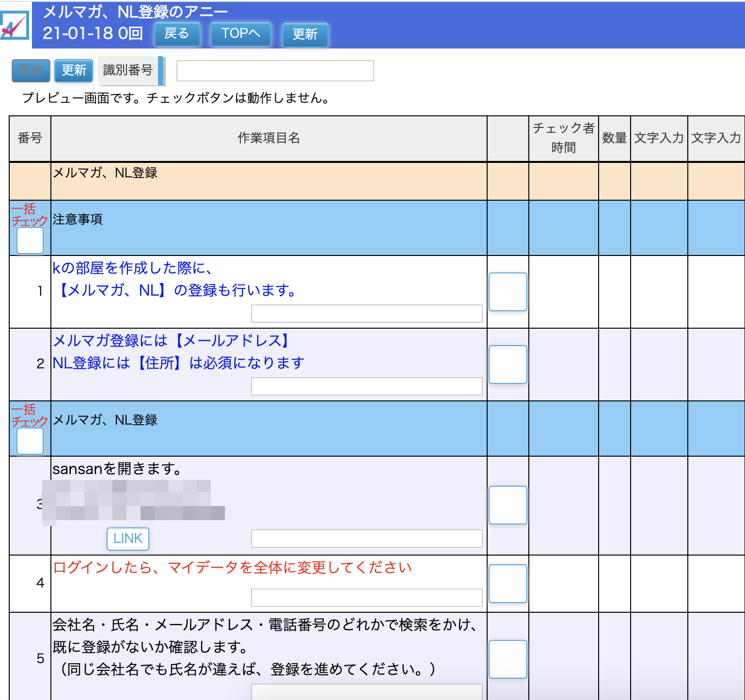This screenshot has width=745, height=700.
Task: Click the text input under row 1
Action: pos(366,313)
